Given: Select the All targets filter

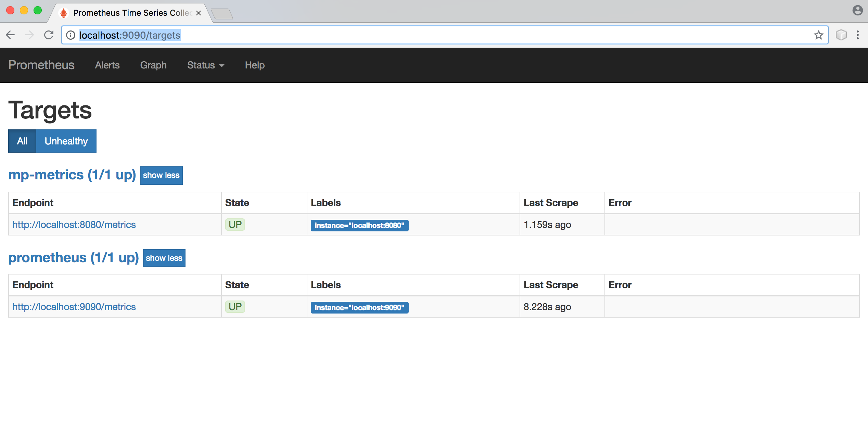Looking at the screenshot, I should (22, 141).
